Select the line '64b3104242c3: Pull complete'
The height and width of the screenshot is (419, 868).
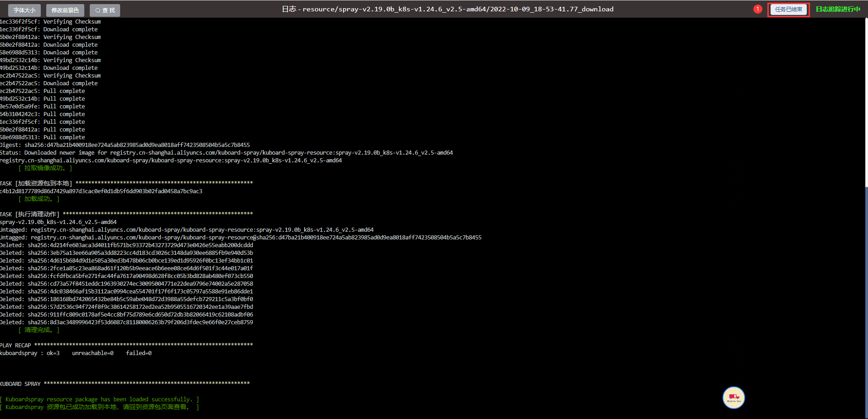click(x=43, y=114)
